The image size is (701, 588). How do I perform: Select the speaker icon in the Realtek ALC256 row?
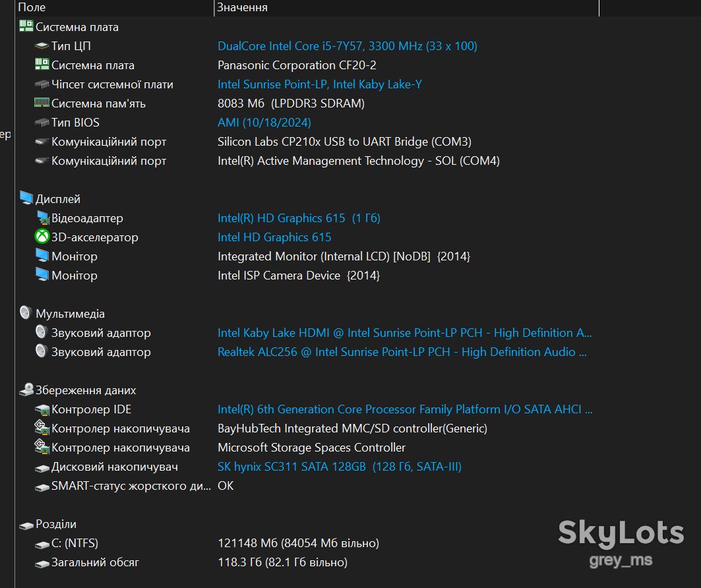[x=41, y=351]
